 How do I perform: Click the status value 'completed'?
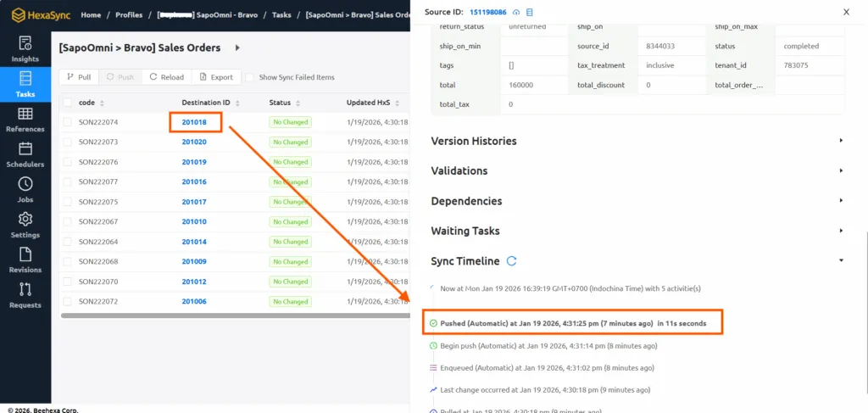pyautogui.click(x=800, y=46)
